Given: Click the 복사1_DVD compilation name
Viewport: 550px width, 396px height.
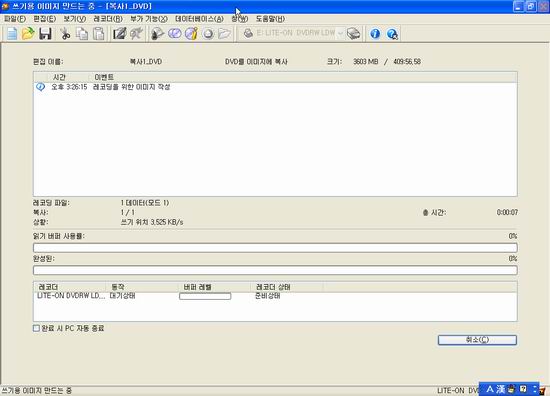Looking at the screenshot, I should [x=146, y=62].
